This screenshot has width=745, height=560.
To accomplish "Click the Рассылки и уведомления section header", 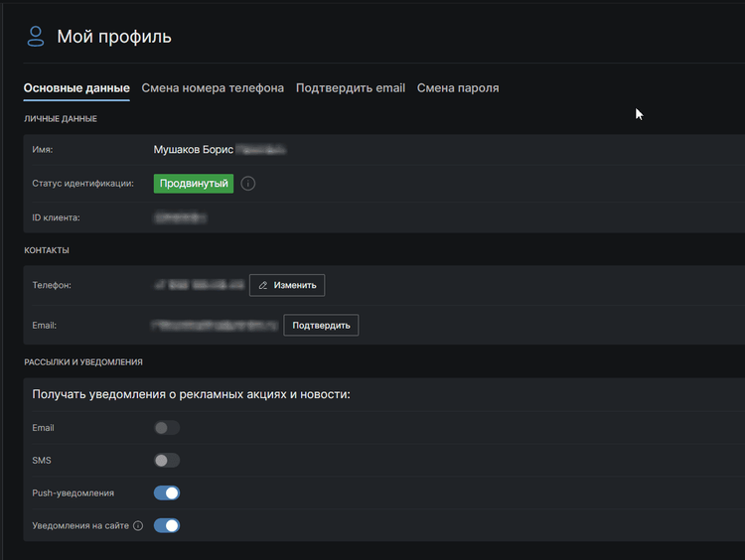I will tap(83, 362).
